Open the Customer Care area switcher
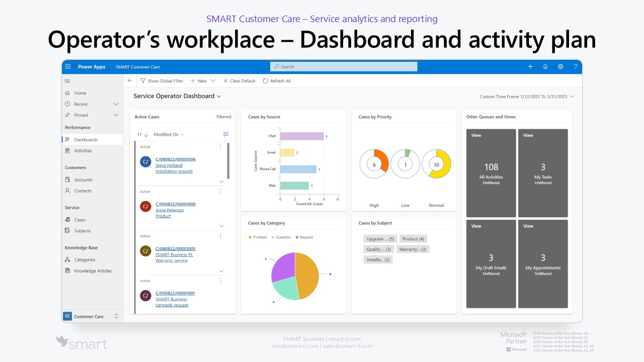Image resolution: width=644 pixels, height=362 pixels. (92, 316)
